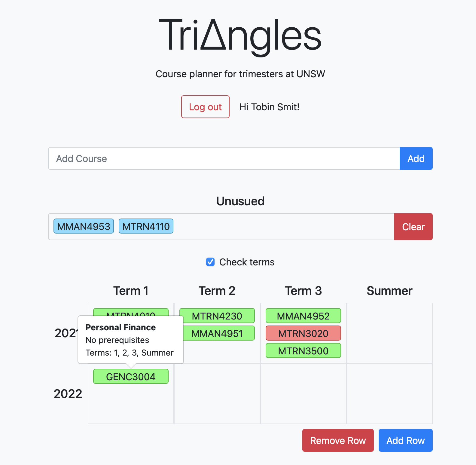The width and height of the screenshot is (476, 465).
Task: Click the red MTRN3020 course block
Action: click(303, 333)
